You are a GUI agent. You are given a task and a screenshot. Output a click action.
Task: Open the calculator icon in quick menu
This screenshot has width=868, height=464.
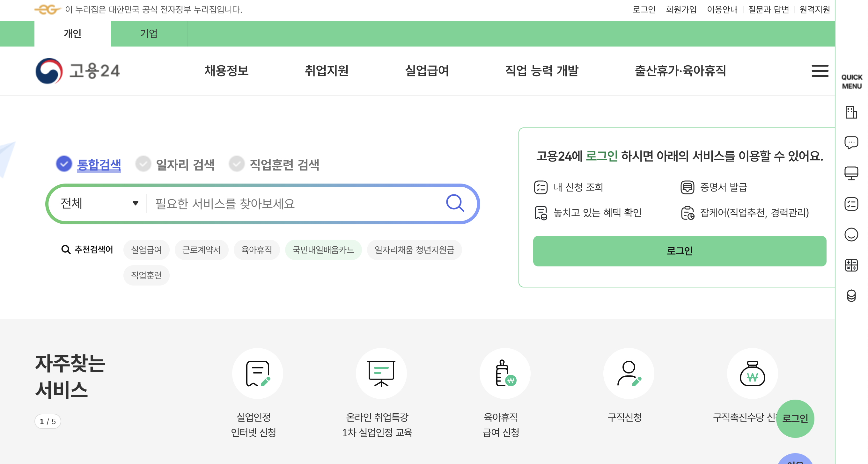click(851, 265)
